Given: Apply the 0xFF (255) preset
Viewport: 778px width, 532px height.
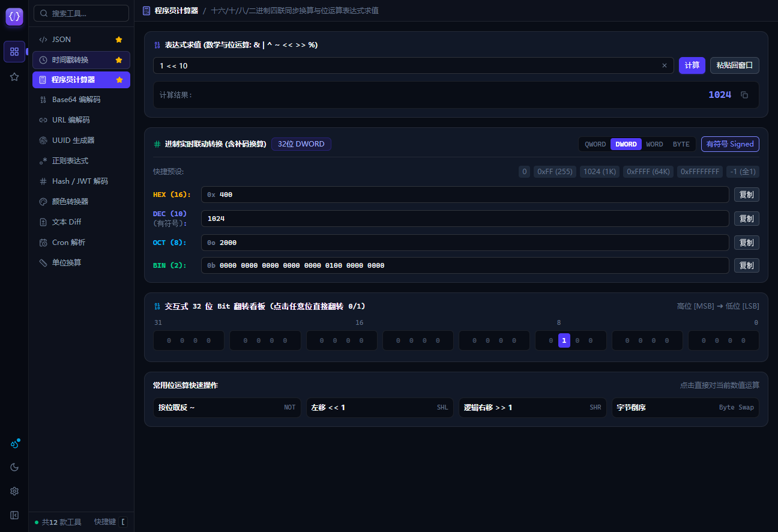Looking at the screenshot, I should pos(555,172).
